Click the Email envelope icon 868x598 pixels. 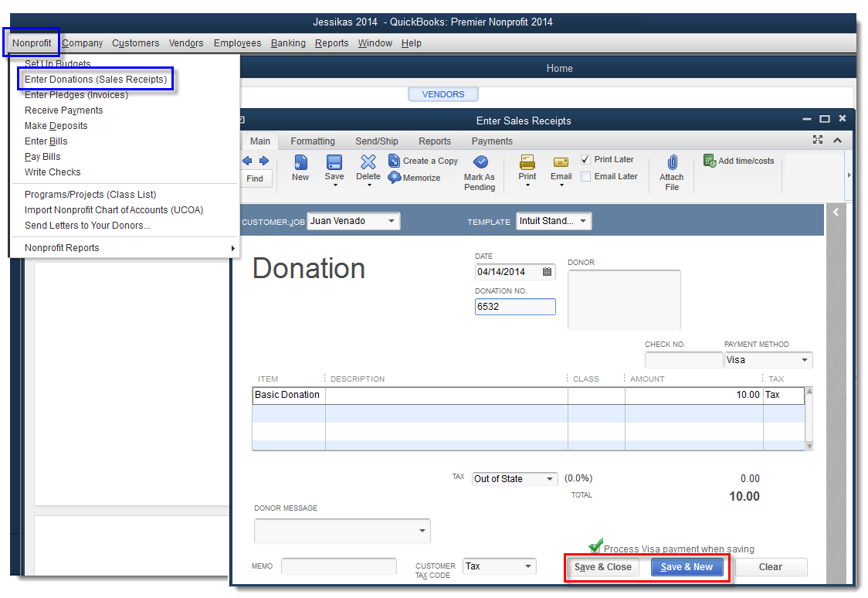click(561, 162)
